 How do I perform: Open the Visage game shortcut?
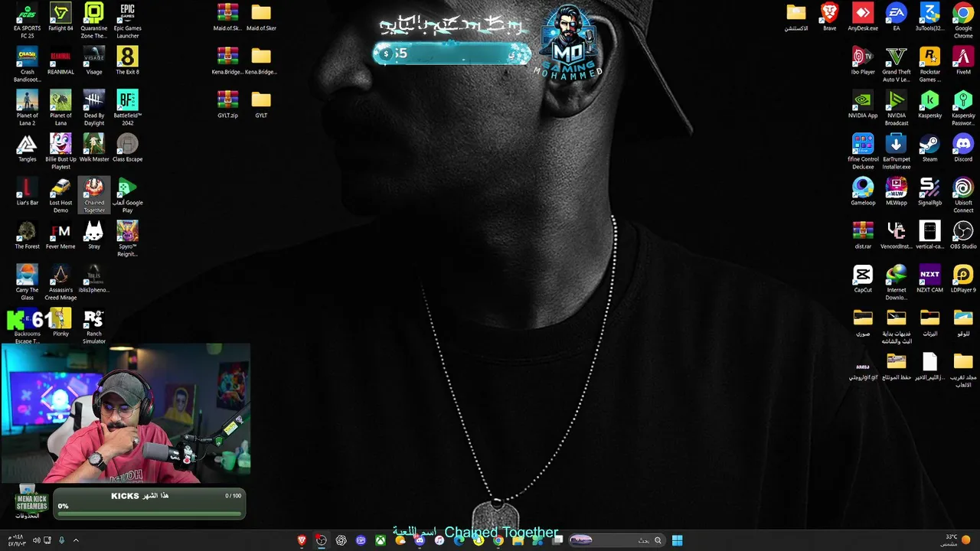point(94,60)
